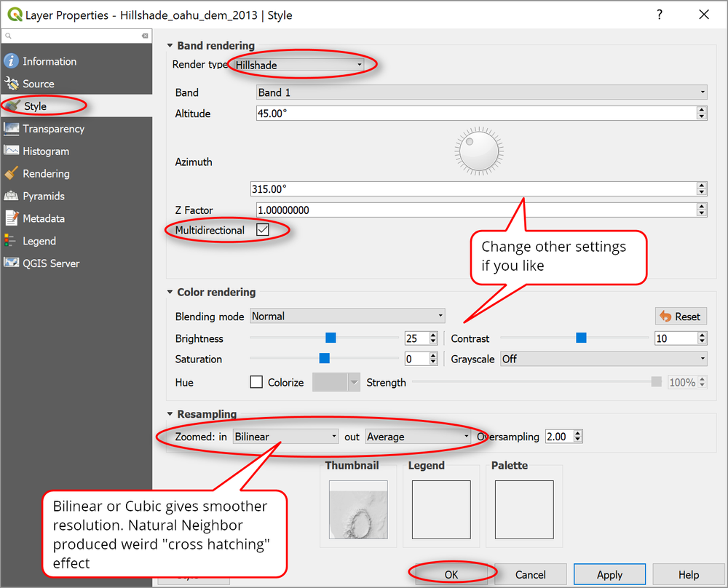
Task: Click the Apply button
Action: tap(609, 574)
